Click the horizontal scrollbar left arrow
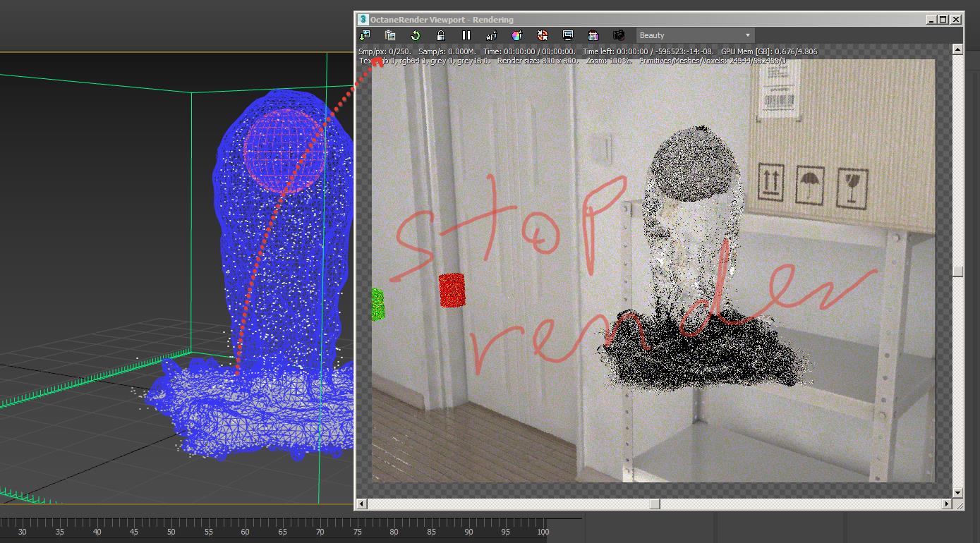 point(362,504)
